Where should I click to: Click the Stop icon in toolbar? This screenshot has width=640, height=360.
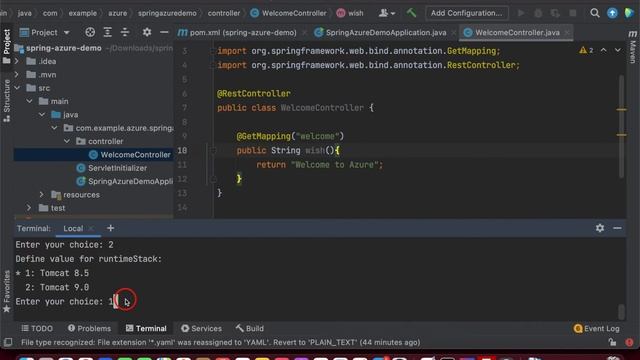click(573, 13)
